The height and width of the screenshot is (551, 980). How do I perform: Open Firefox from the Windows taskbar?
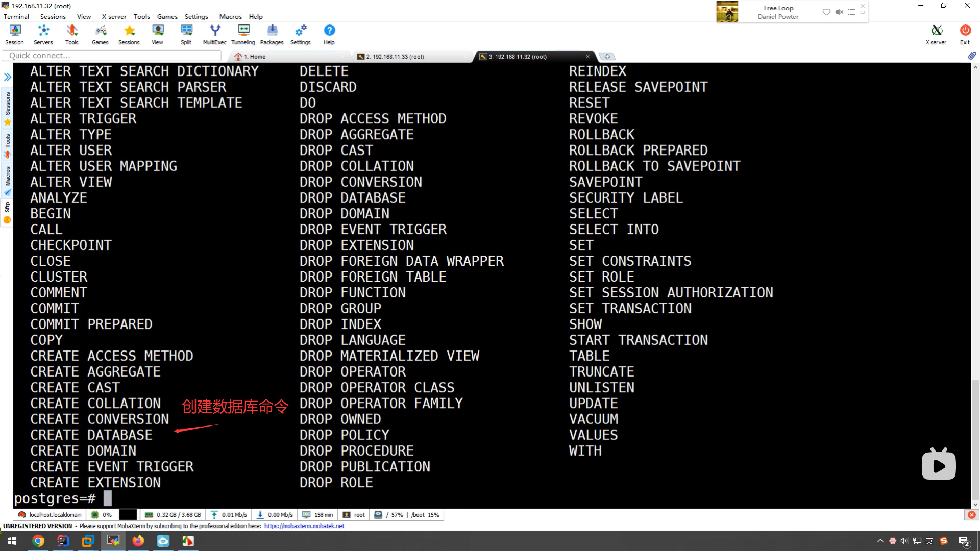pos(138,541)
